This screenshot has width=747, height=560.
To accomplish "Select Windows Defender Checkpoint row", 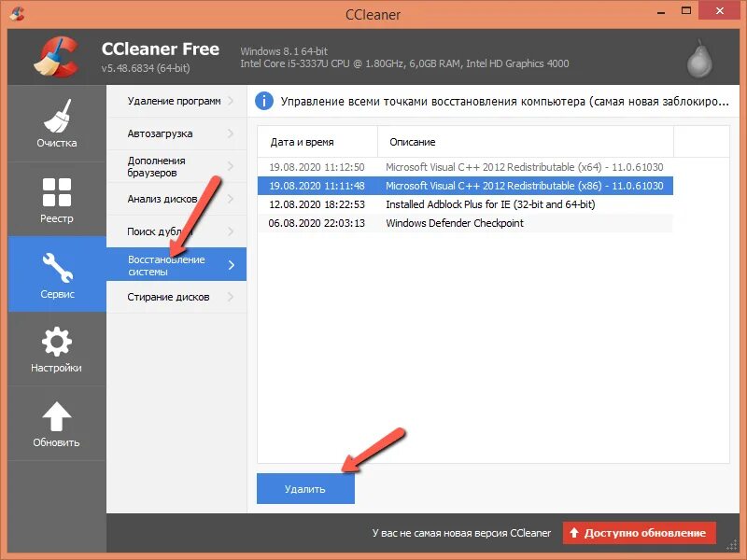I will click(x=465, y=223).
